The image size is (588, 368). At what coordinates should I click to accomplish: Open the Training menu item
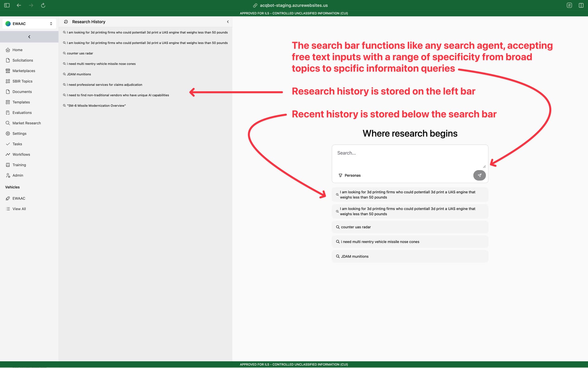pyautogui.click(x=29, y=165)
